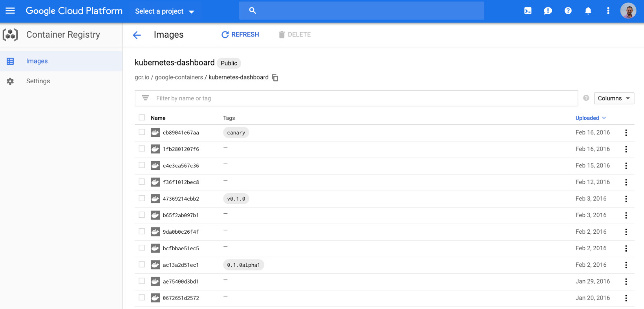The width and height of the screenshot is (644, 309).
Task: Open actions menu for 9da0b0c26f4f
Action: pos(626,232)
